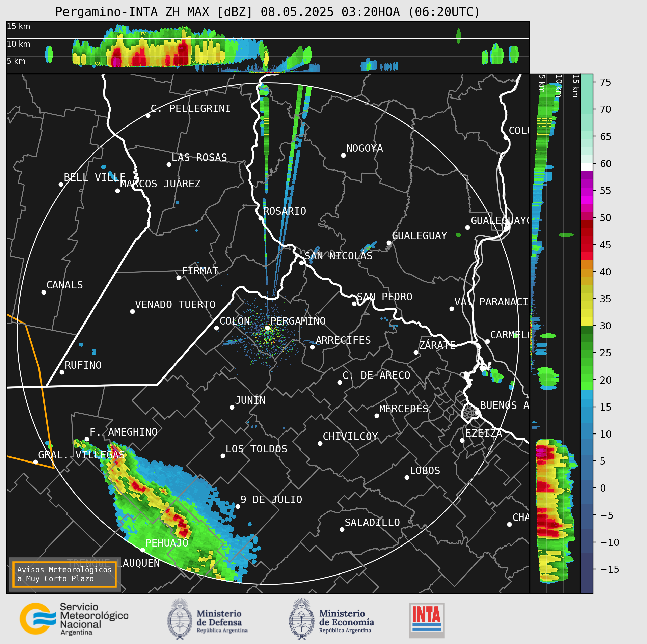Click the 10 km label in the top cross-section

pos(19,44)
